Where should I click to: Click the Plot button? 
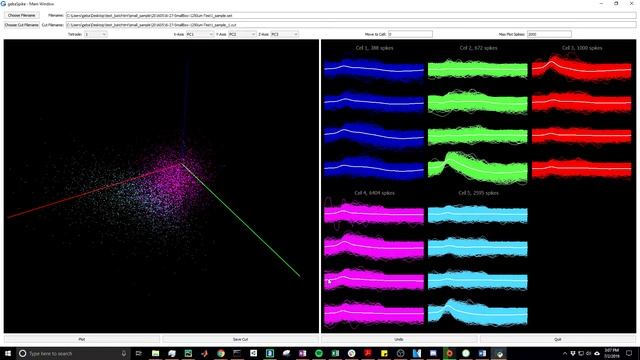(82, 339)
